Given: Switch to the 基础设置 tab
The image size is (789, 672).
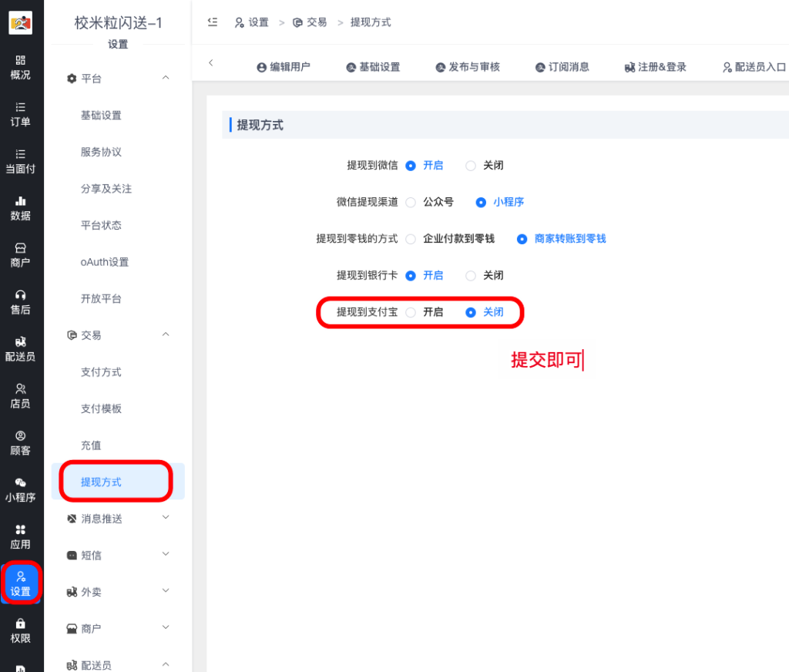Looking at the screenshot, I should tap(373, 67).
